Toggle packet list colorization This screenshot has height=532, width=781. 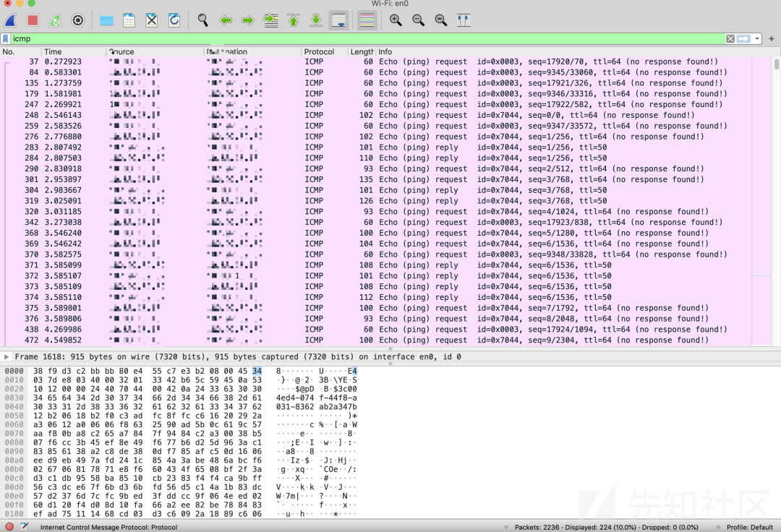(x=367, y=20)
